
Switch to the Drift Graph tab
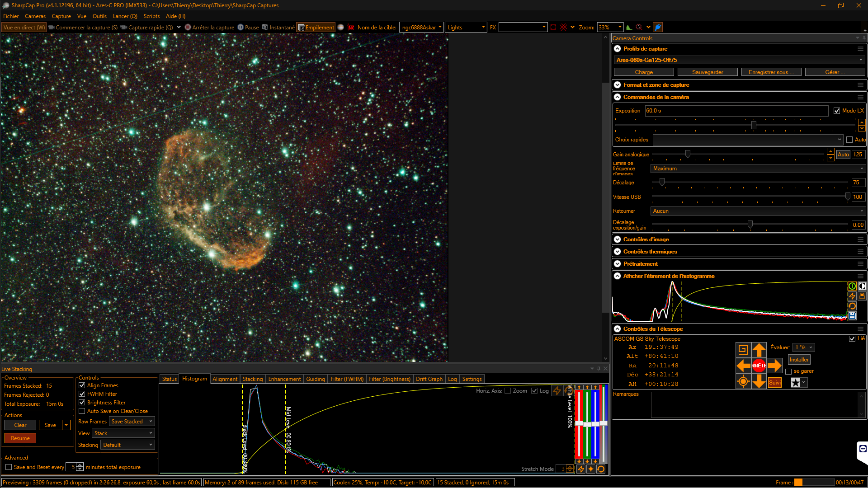tap(429, 379)
